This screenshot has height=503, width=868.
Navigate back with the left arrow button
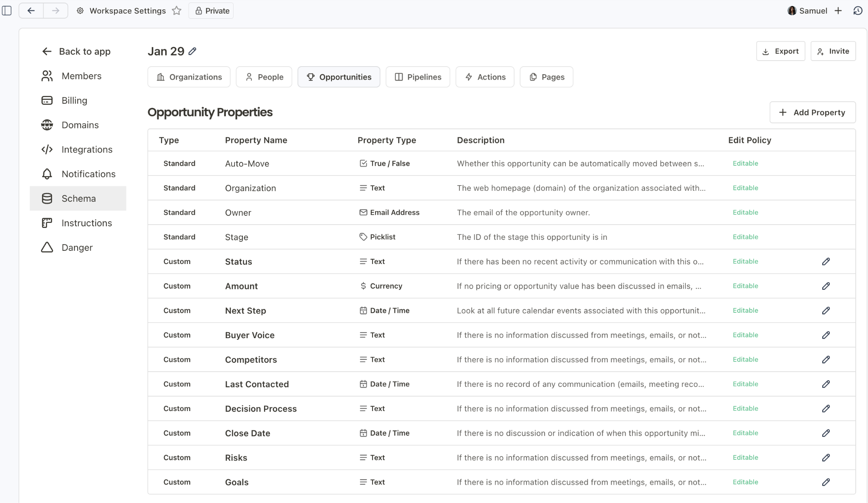31,11
